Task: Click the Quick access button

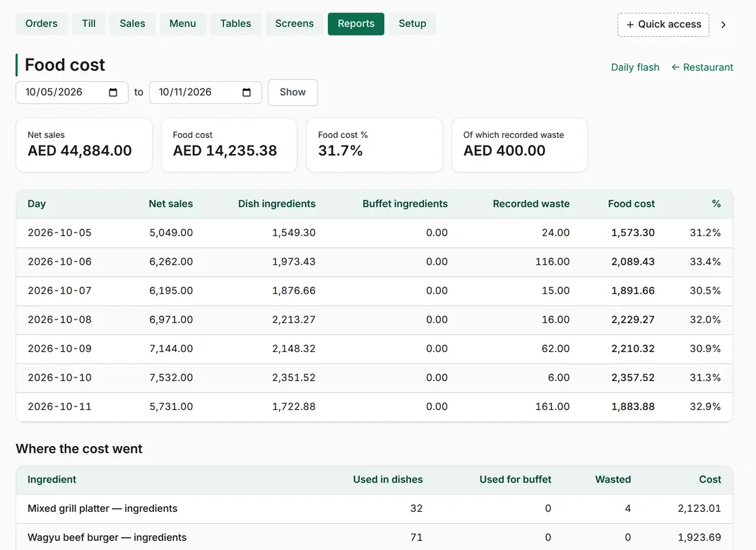Action: click(663, 25)
